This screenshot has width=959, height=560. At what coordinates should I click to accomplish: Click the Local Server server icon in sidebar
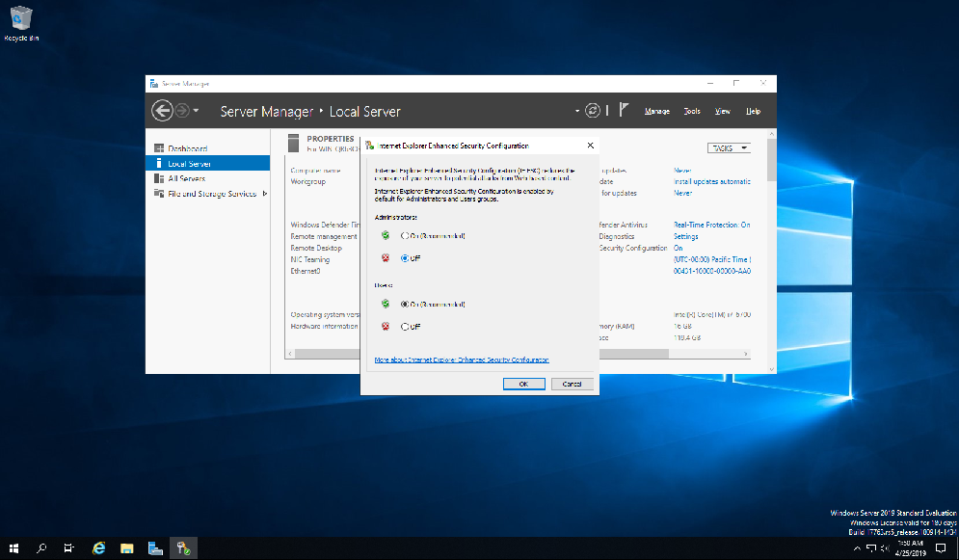tap(159, 163)
